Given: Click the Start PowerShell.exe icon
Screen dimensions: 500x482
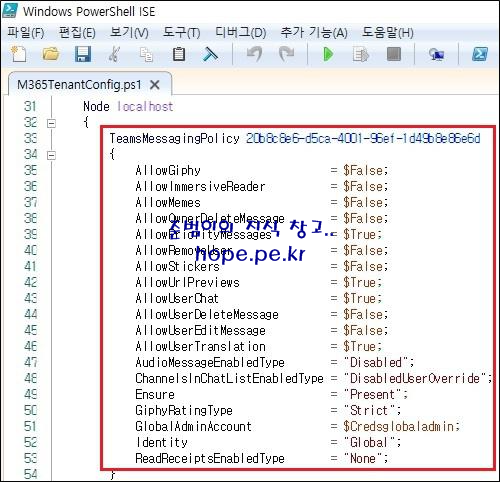Looking at the screenshot, I should tap(480, 54).
